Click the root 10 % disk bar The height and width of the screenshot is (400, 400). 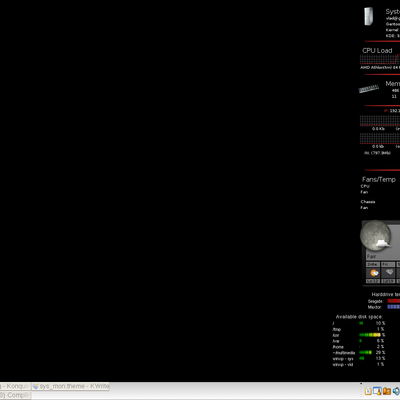coord(361,323)
